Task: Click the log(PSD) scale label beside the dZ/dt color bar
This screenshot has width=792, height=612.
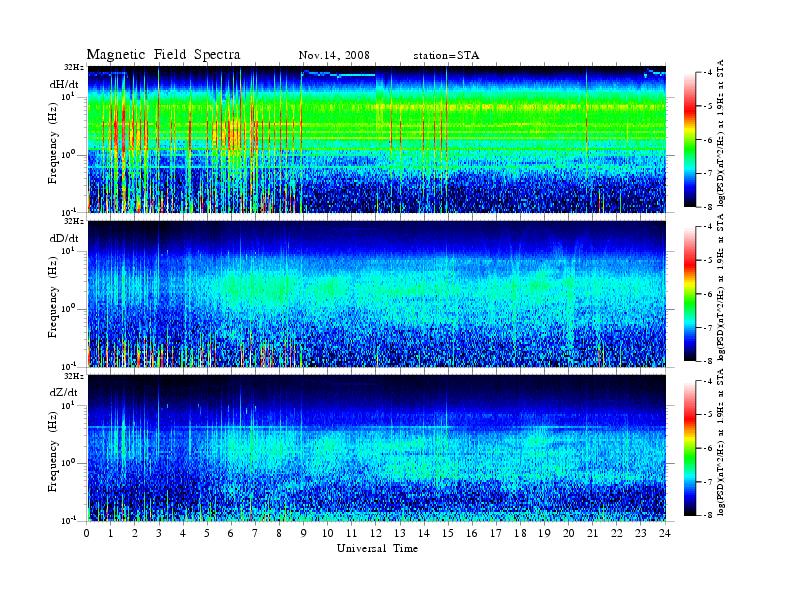Action: coord(721,442)
